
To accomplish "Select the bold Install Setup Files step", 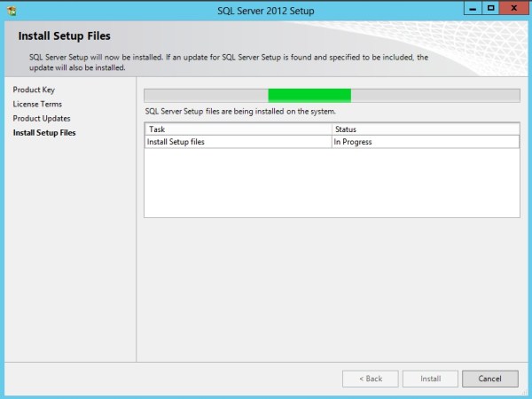I will tap(44, 132).
